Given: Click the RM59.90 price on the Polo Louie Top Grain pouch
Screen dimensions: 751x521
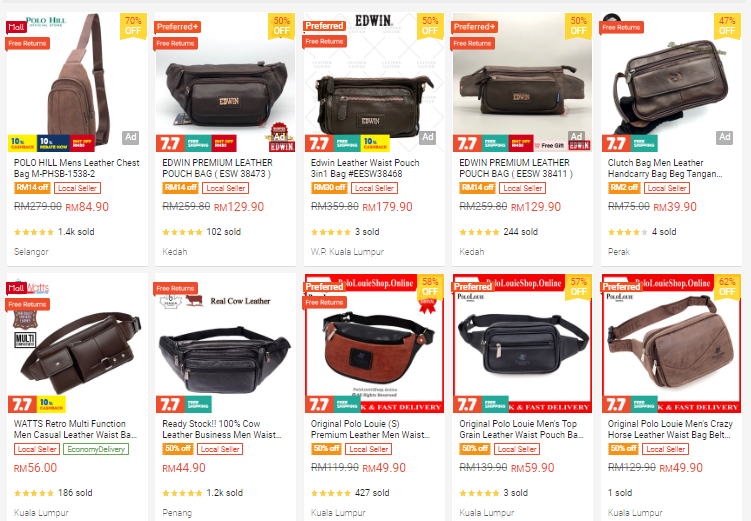Looking at the screenshot, I should [533, 468].
